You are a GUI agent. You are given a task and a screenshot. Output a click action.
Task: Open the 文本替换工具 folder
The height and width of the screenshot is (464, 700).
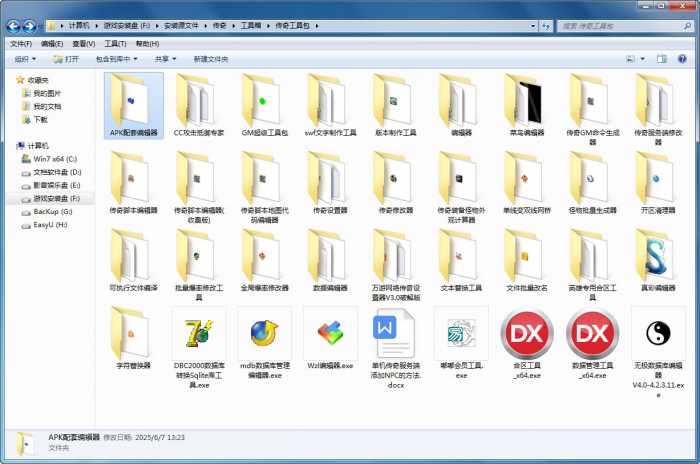pos(461,261)
